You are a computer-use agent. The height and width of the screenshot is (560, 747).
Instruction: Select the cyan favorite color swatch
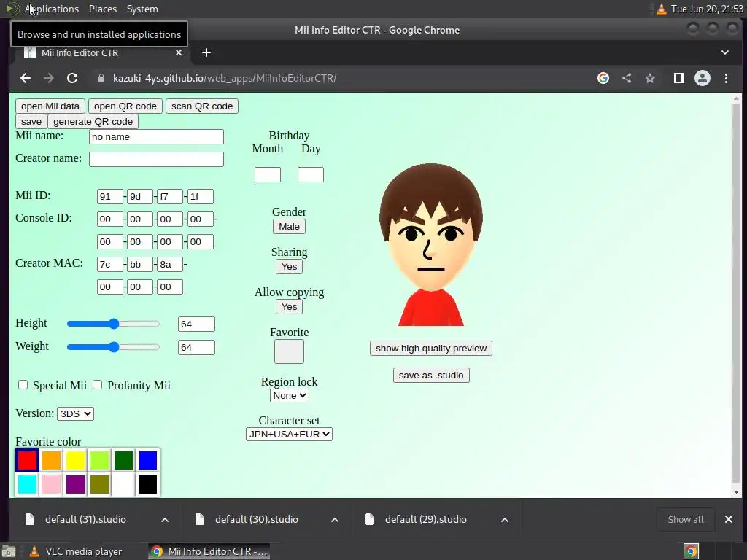click(x=27, y=484)
